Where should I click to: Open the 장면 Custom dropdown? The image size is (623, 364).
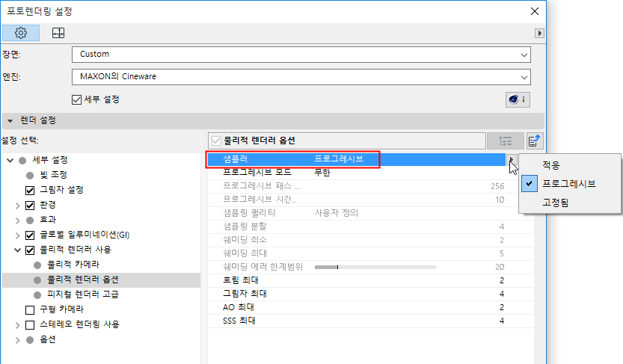tap(301, 55)
